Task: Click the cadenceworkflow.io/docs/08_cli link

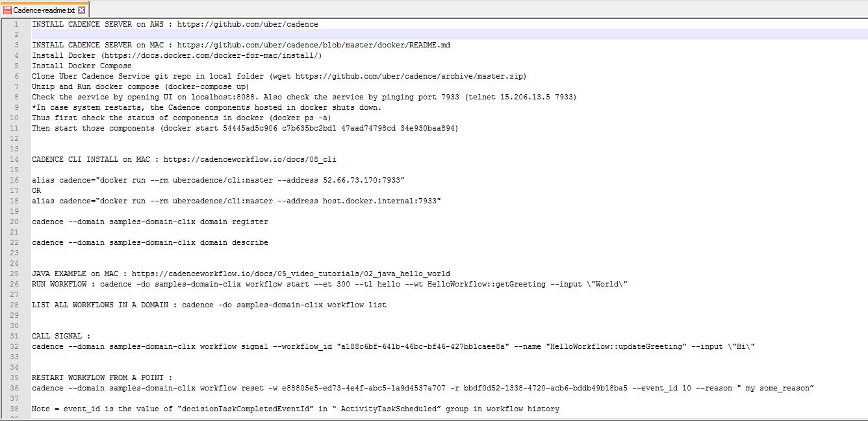Action: tap(250, 159)
